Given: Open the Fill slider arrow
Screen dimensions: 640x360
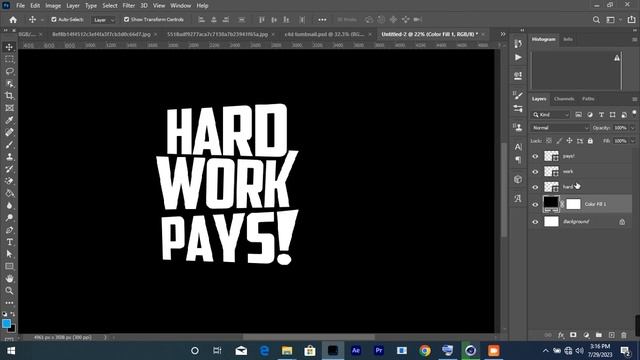Looking at the screenshot, I should pos(633,141).
